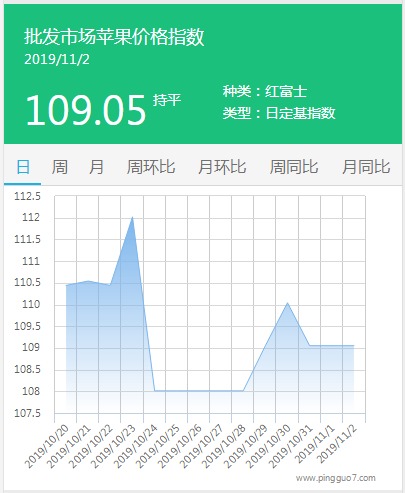The height and width of the screenshot is (493, 405).
Task: Click the 持平 status label
Action: tap(167, 100)
